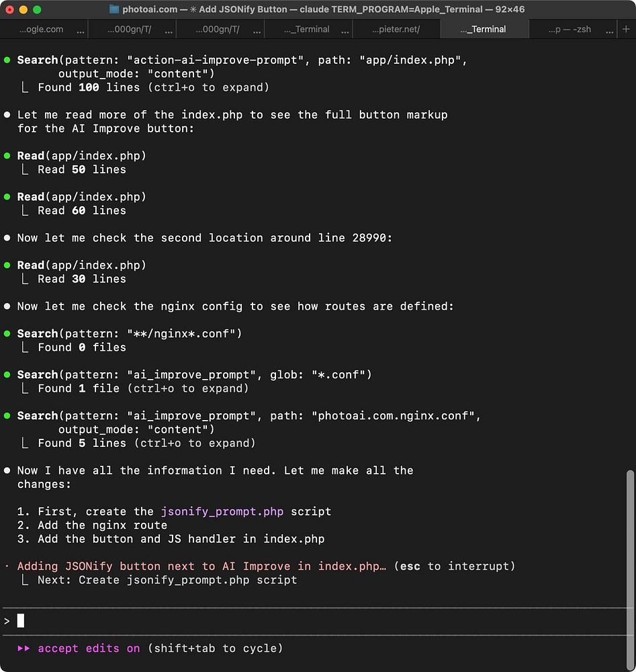The width and height of the screenshot is (636, 672).
Task: Click the nginx config routes message
Action: click(x=235, y=306)
